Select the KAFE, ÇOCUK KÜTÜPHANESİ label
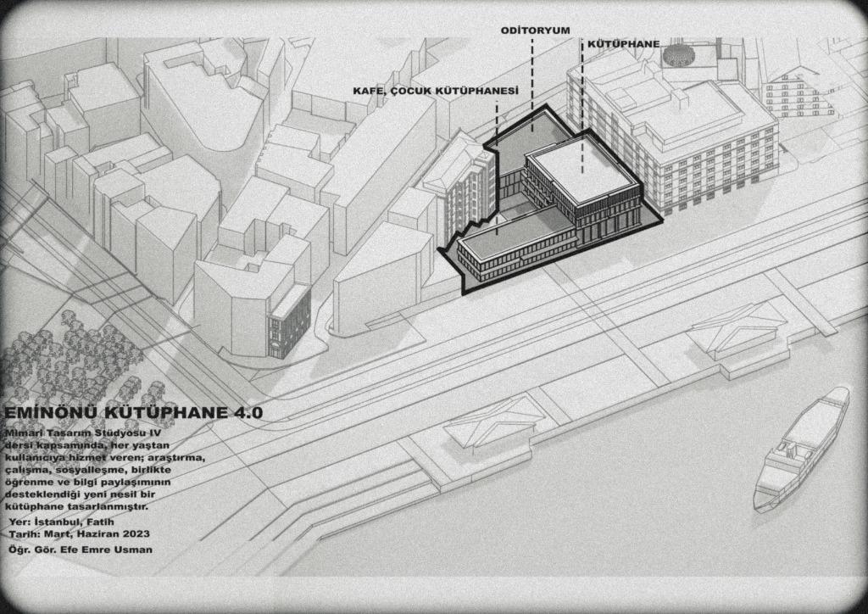868x614 pixels. pos(435,89)
